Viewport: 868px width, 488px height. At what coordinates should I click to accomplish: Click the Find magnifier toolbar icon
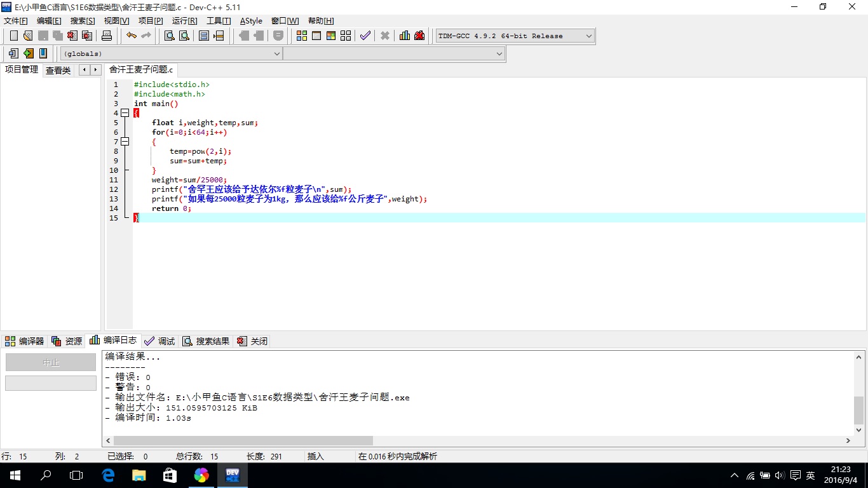coord(170,36)
